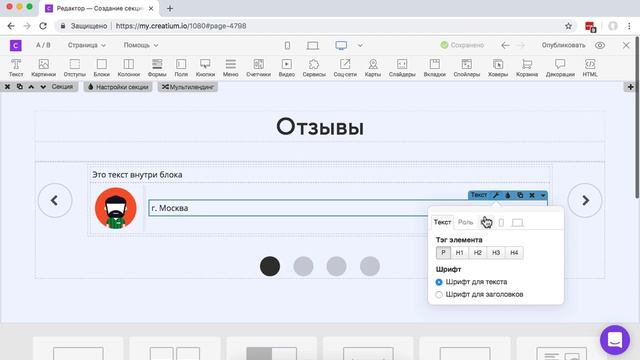This screenshot has height=360, width=640.
Task: Select the Соц-сети tool
Action: 345,67
